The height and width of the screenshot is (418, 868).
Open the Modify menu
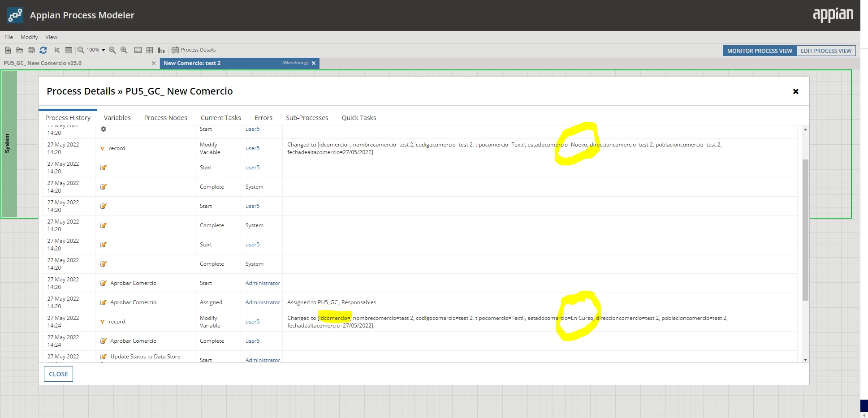coord(29,37)
